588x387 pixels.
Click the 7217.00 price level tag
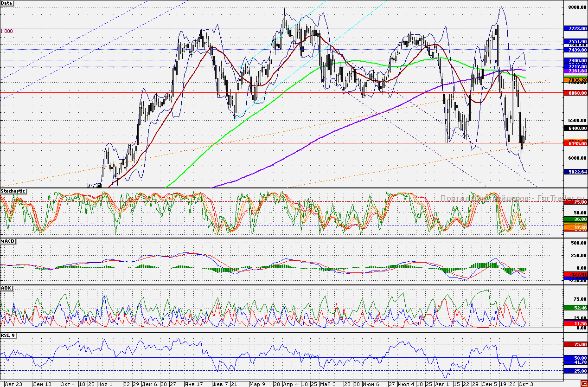(x=575, y=66)
